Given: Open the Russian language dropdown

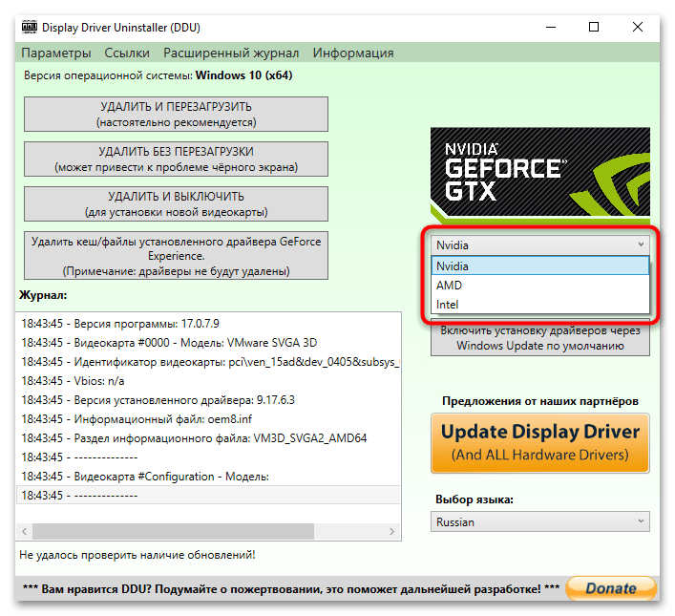Looking at the screenshot, I should [540, 522].
